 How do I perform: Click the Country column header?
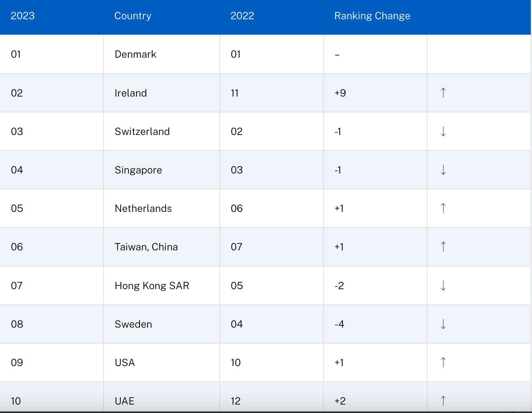click(133, 16)
